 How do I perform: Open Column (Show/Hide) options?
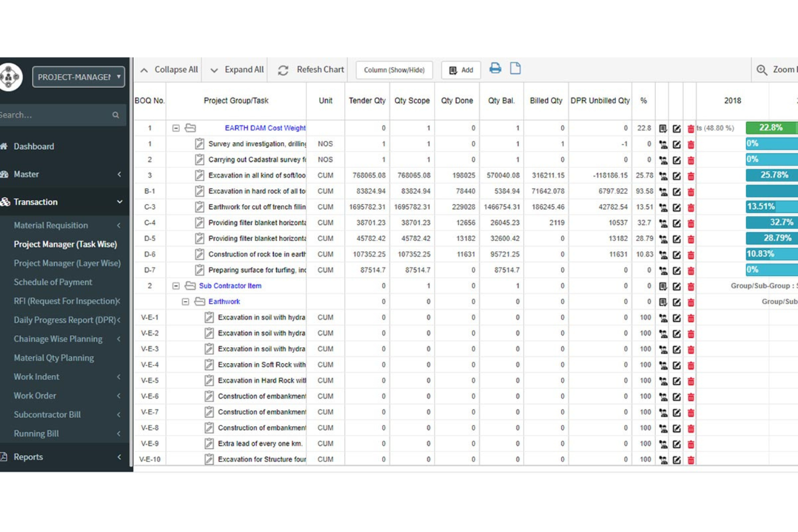(394, 70)
